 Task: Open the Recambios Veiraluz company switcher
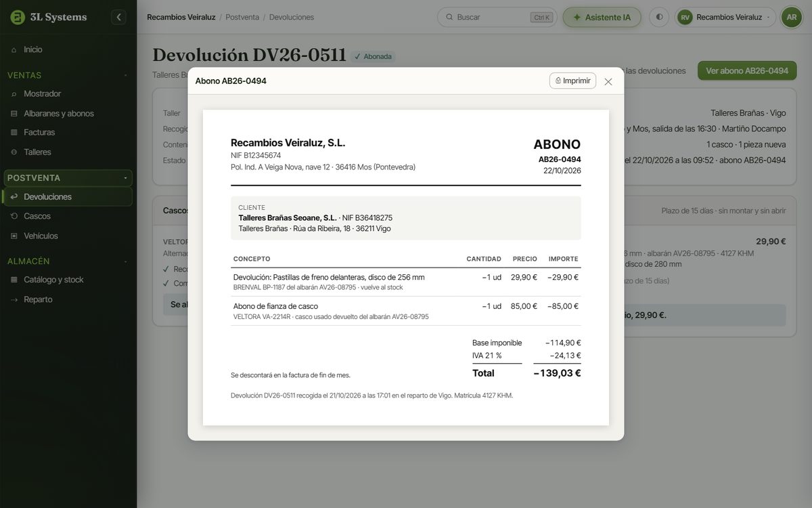point(726,17)
